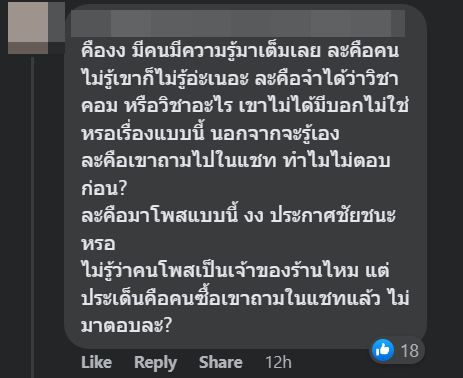Click the line starting with ไม่รู้เขาก็ไม่รู้
463x378 pixels.
(240, 79)
